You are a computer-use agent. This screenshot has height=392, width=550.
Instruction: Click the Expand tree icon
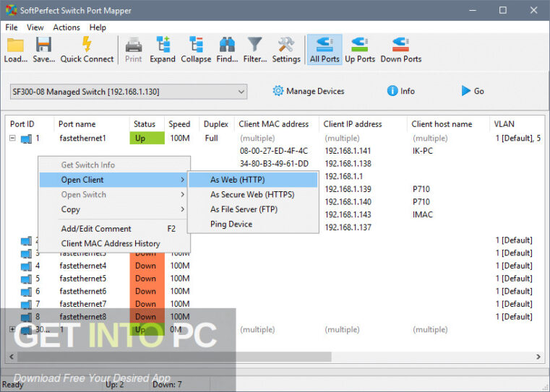[163, 45]
